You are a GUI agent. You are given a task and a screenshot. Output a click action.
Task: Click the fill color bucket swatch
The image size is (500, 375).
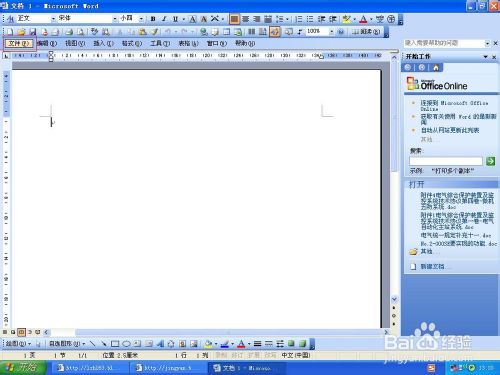[209, 344]
